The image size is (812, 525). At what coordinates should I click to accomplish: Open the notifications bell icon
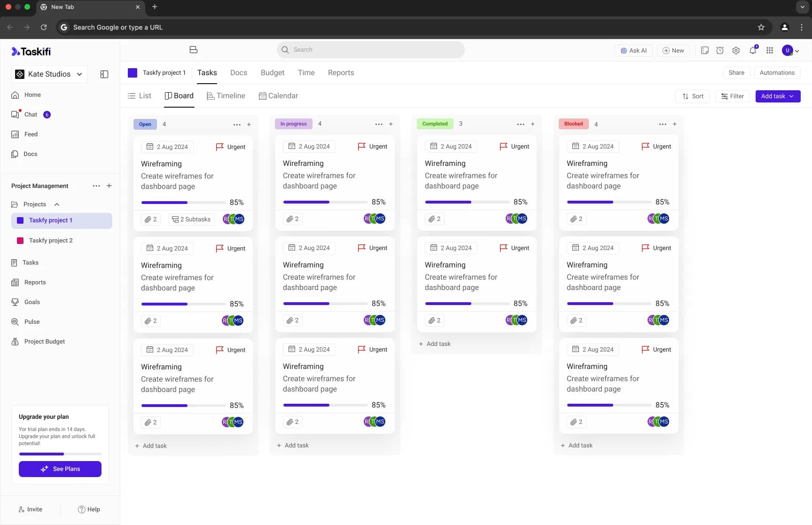point(753,50)
